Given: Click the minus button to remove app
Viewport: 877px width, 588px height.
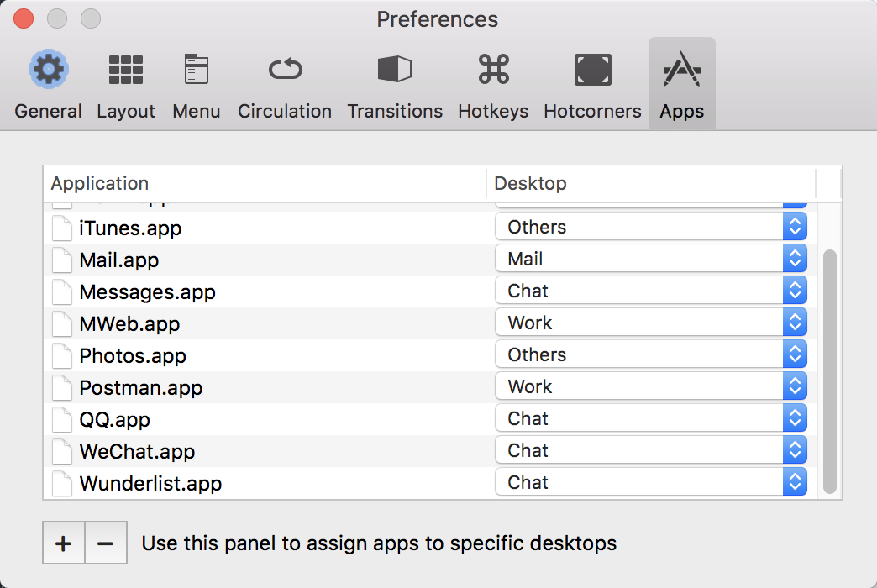Looking at the screenshot, I should (x=105, y=543).
